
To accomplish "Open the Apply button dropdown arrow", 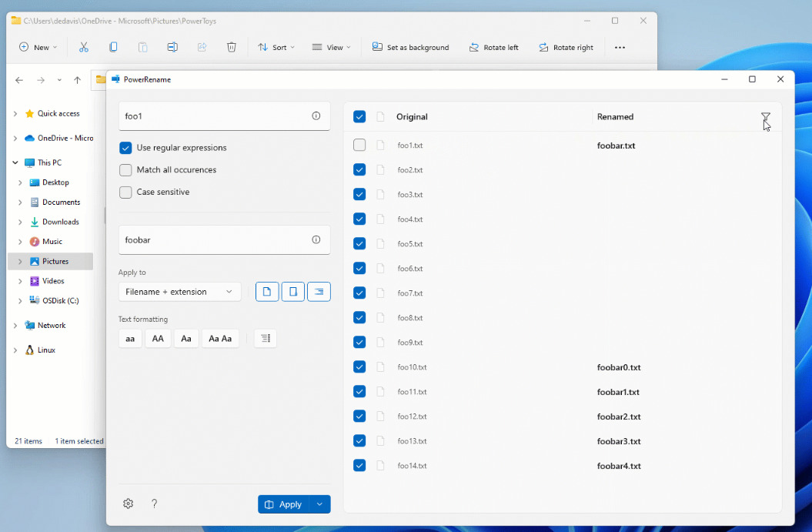I will [x=320, y=504].
